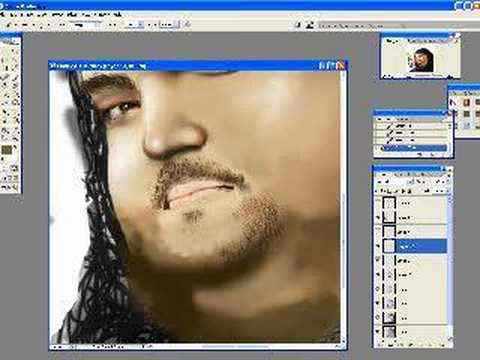Click the Navigator preview thumbnail
The image size is (480, 360).
(x=422, y=60)
